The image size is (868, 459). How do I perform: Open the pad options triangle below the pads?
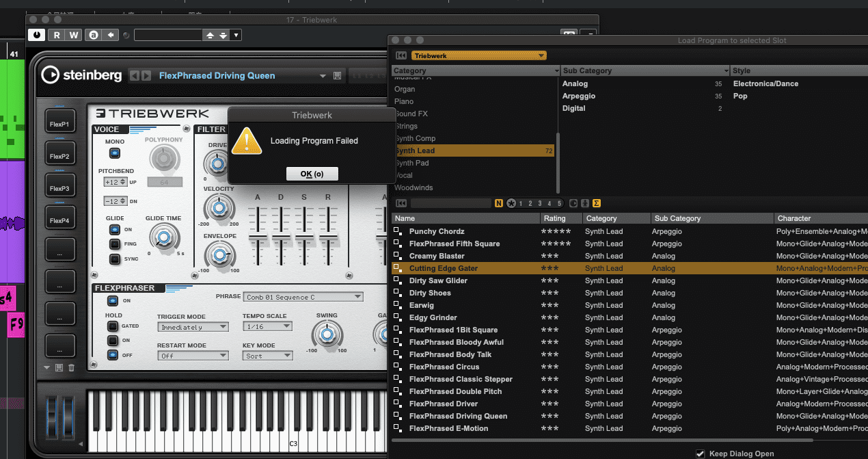coord(47,368)
